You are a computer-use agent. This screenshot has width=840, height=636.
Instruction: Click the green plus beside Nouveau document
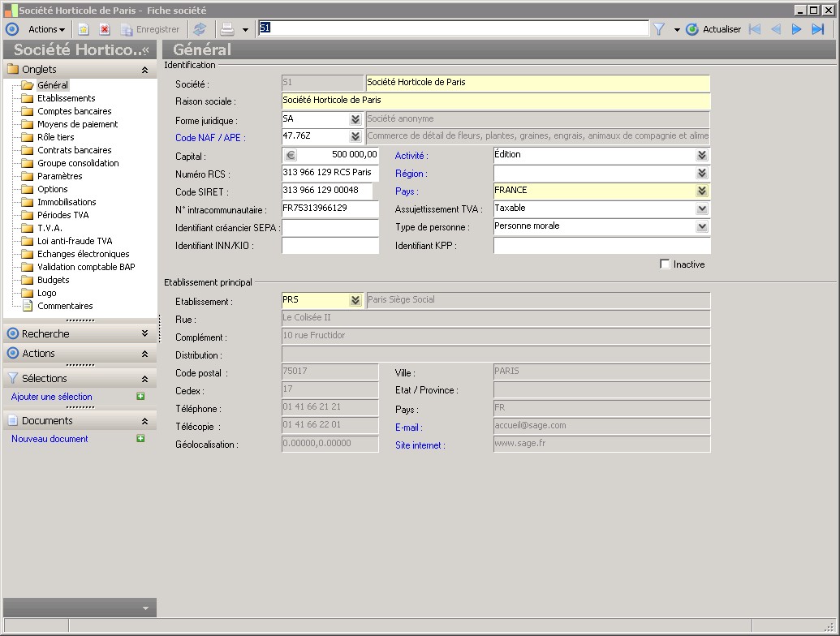(140, 439)
